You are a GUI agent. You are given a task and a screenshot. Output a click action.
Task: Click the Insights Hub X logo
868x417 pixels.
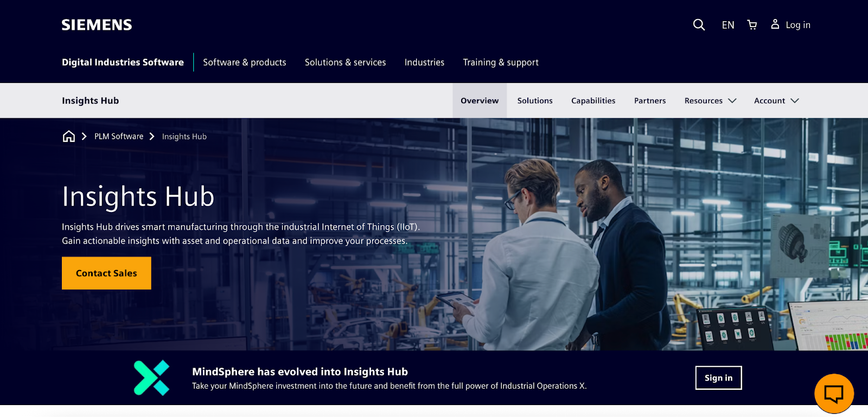click(x=152, y=378)
